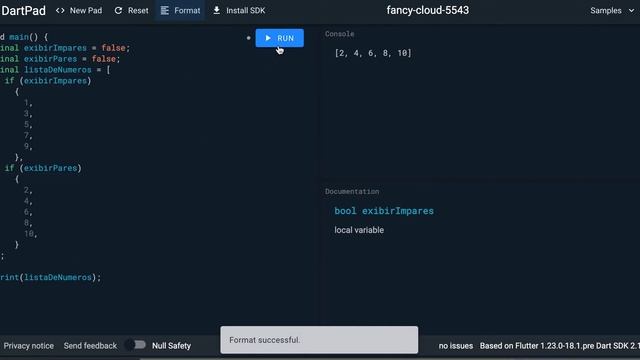The height and width of the screenshot is (360, 640).
Task: Click the play triangle in Run button
Action: point(268,38)
